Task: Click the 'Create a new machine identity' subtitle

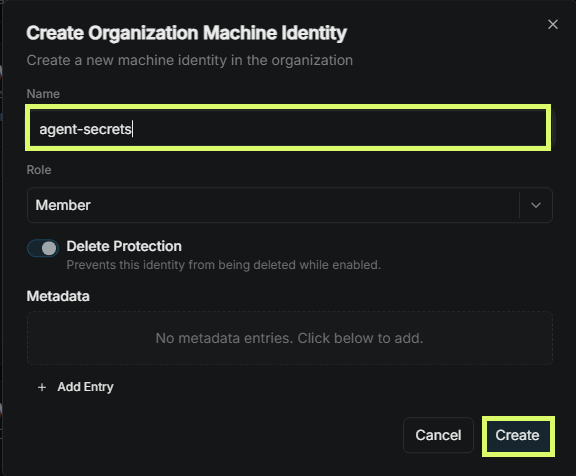Action: tap(190, 60)
